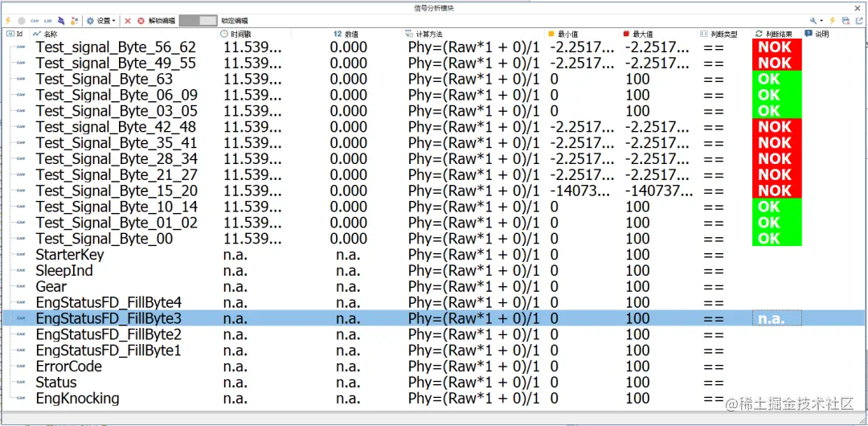The image size is (868, 426).
Task: Select row Test_Signal_Byte_00
Action: coord(433,239)
